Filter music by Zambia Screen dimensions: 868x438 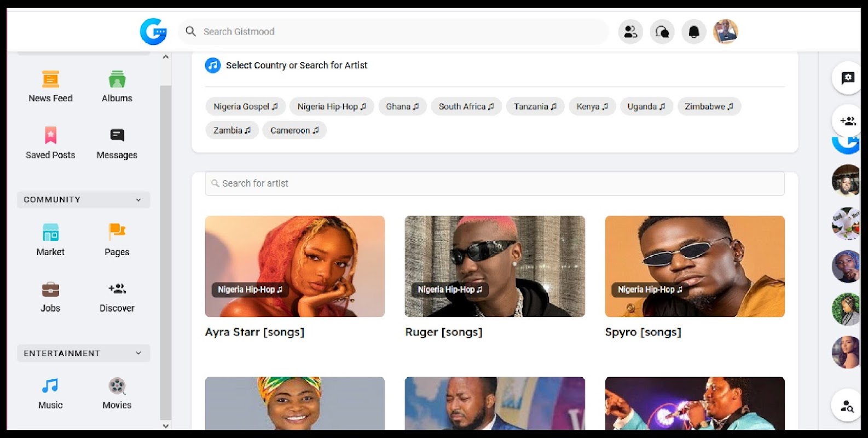[x=232, y=130]
